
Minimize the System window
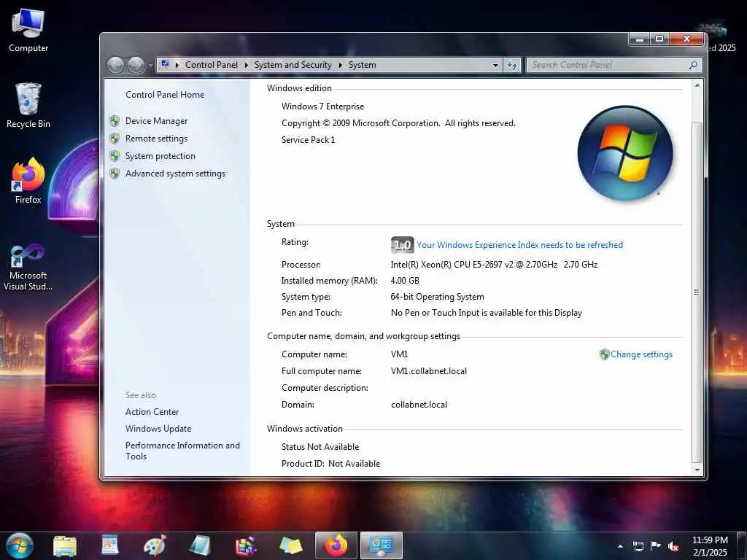pos(639,39)
